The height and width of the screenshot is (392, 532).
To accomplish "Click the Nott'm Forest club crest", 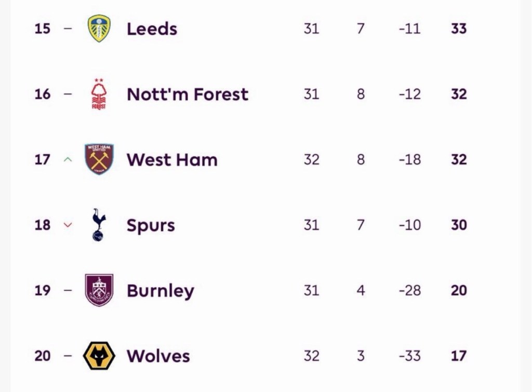I will 99,94.
